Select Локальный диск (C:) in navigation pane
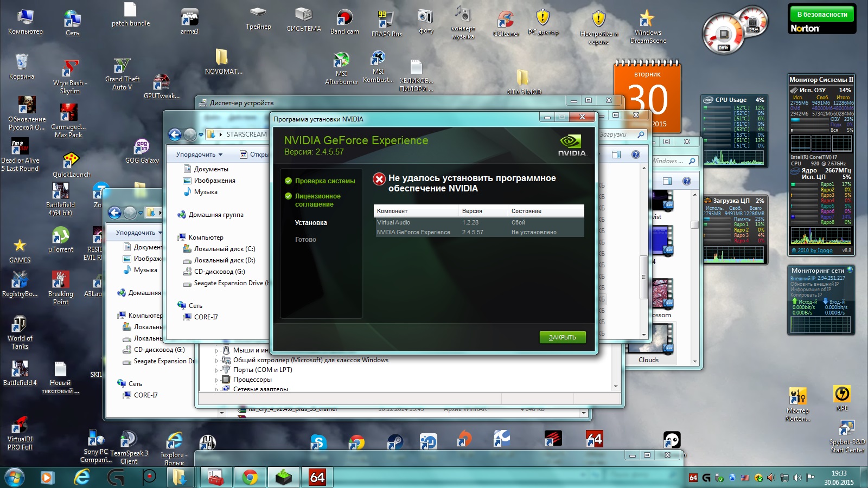This screenshot has height=488, width=868. click(224, 249)
